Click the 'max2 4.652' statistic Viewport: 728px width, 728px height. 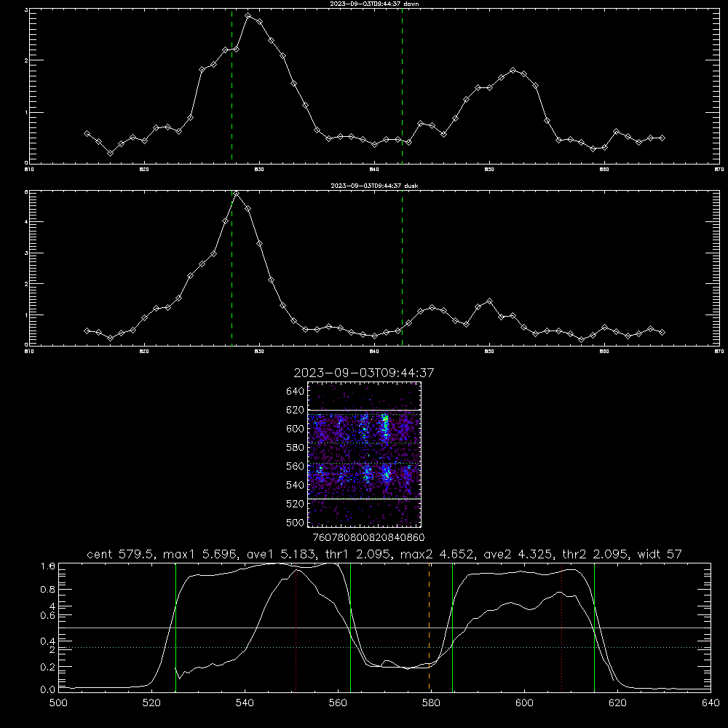click(438, 554)
